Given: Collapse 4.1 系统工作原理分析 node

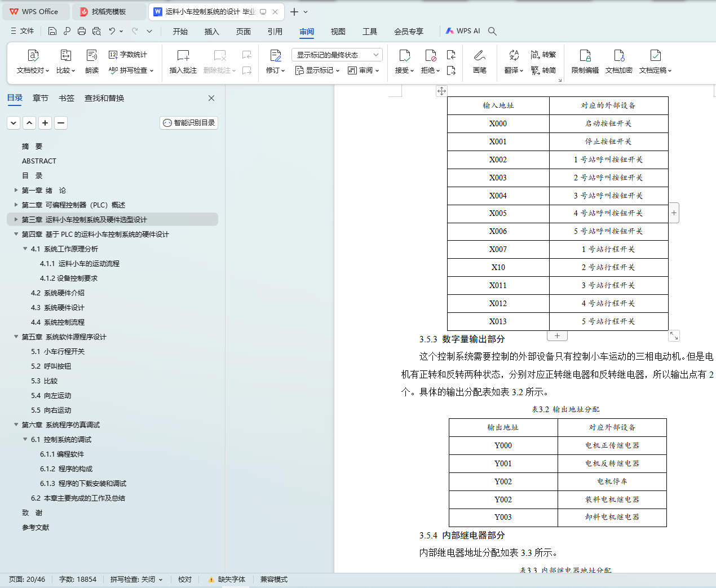Looking at the screenshot, I should coord(25,249).
